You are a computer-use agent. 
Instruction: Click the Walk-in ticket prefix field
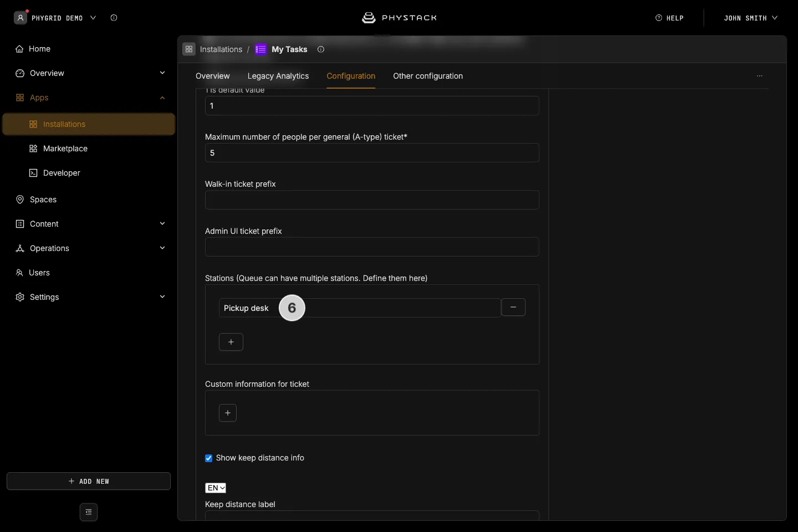[x=372, y=200]
